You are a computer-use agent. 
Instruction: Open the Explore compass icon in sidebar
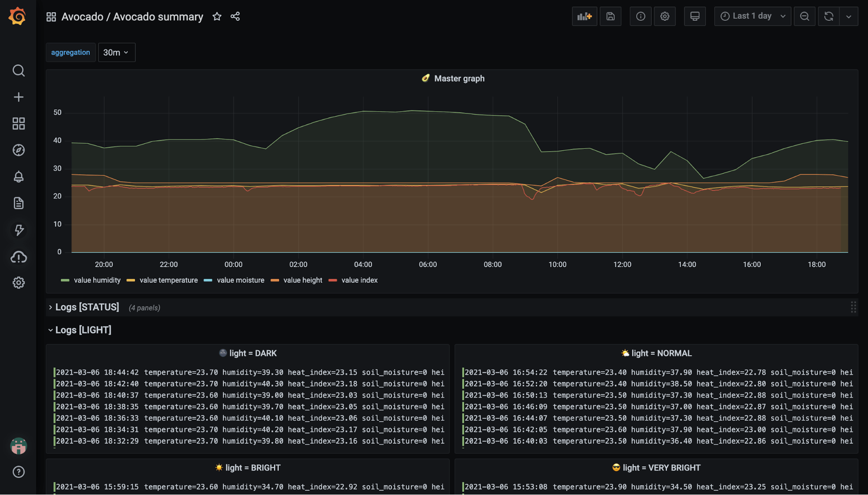[18, 150]
